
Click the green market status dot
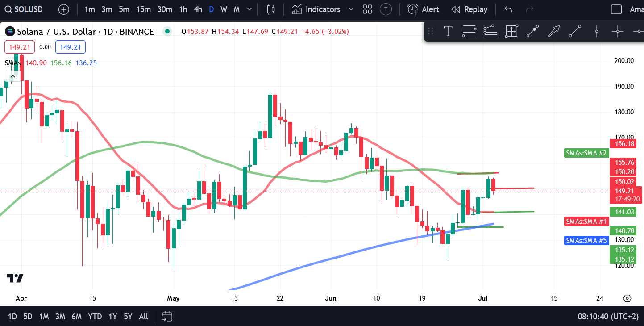[x=167, y=31]
